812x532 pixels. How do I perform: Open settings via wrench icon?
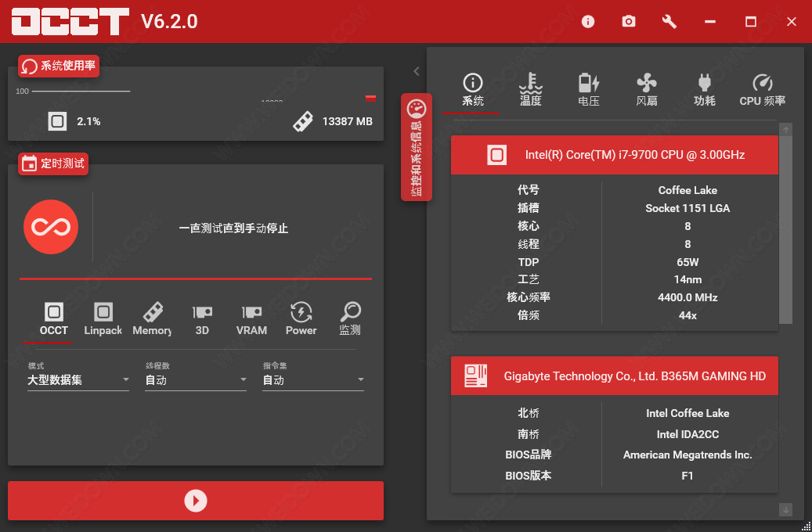[x=669, y=21]
